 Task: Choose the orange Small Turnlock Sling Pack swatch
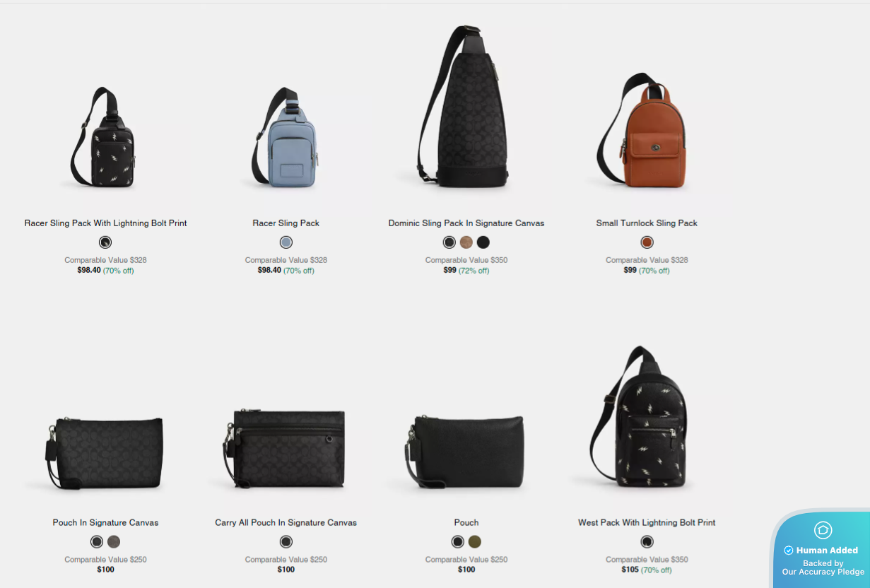click(x=647, y=242)
